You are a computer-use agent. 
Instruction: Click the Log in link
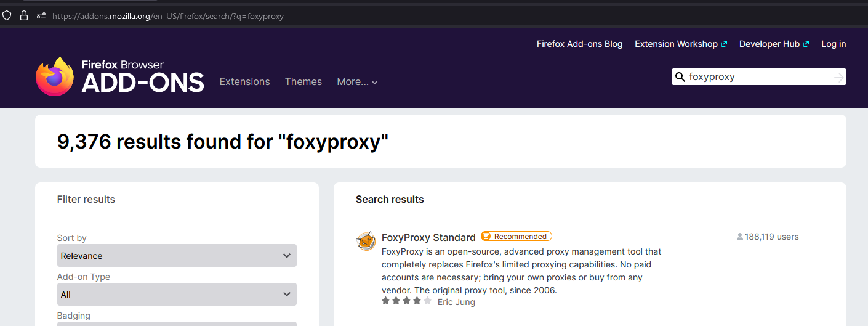(834, 44)
